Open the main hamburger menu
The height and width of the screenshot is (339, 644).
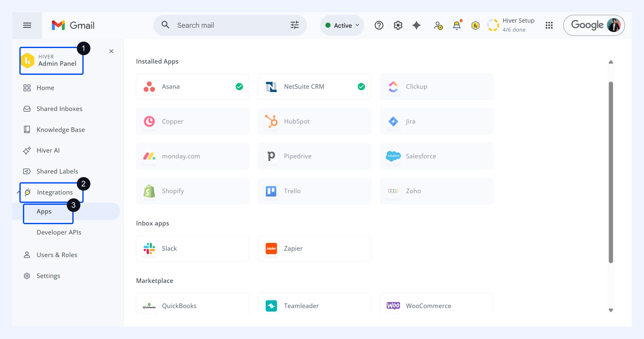pos(27,25)
